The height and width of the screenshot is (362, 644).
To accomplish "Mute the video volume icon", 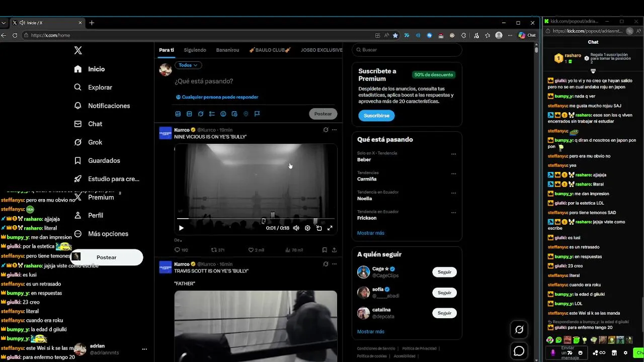I will click(x=296, y=228).
